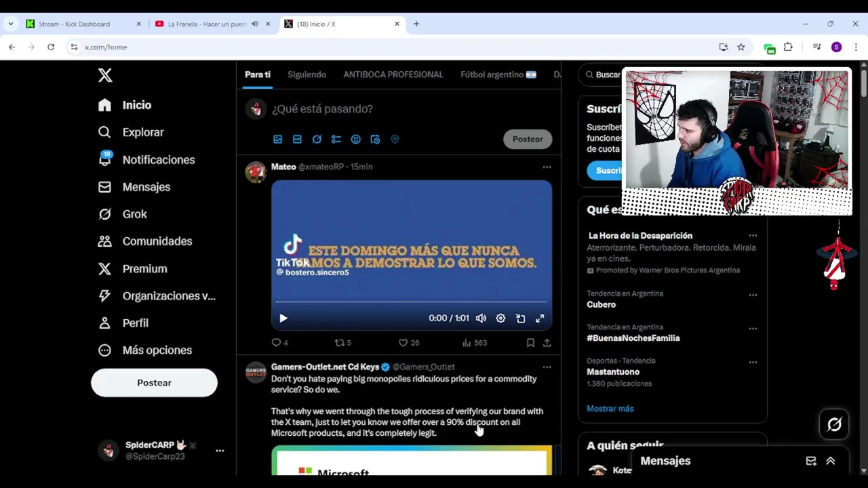Add an image to the post
The width and height of the screenshot is (868, 488).
277,139
